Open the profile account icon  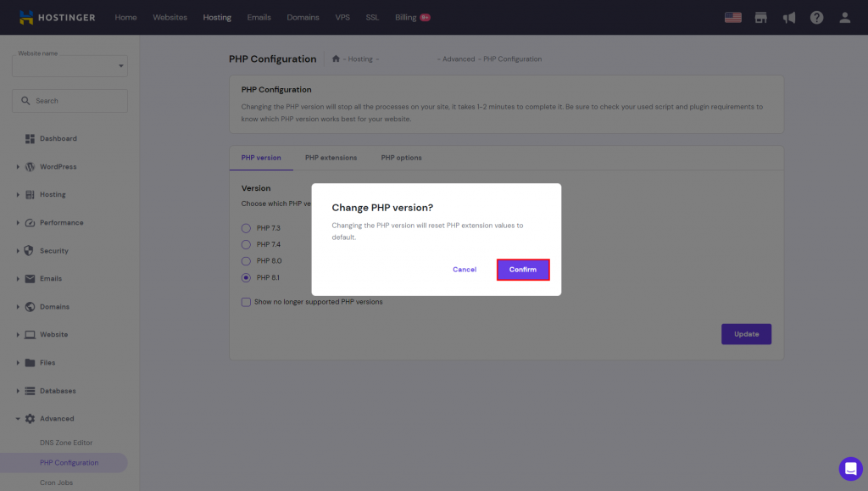(x=844, y=16)
